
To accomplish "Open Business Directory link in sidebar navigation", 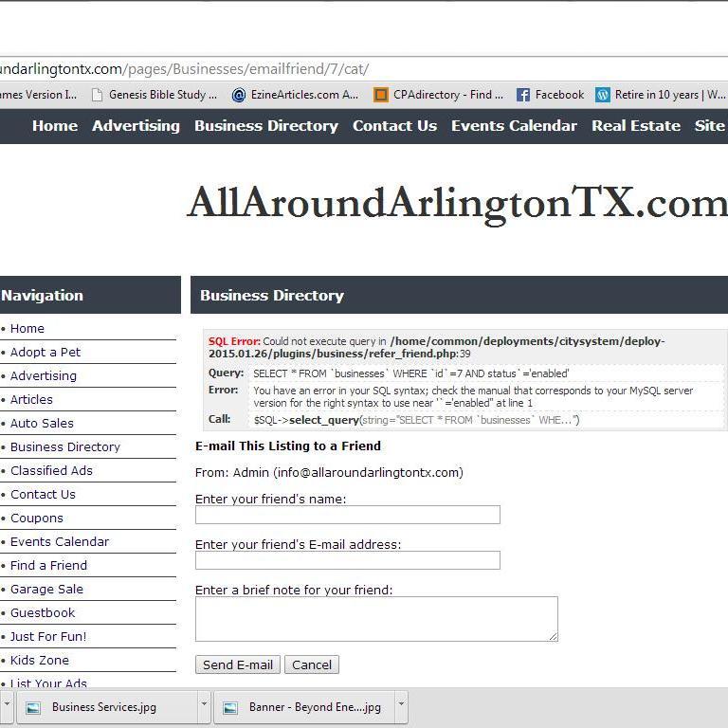I will pyautogui.click(x=65, y=447).
